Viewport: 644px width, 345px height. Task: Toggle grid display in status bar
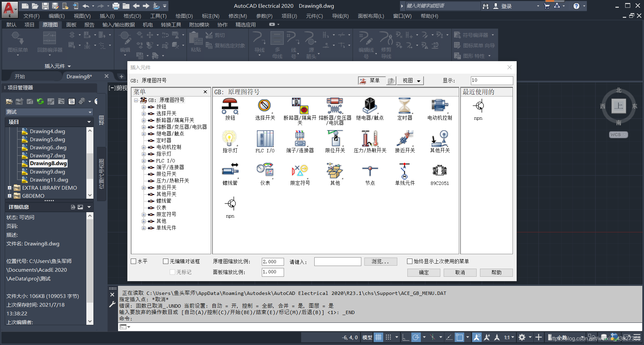378,337
